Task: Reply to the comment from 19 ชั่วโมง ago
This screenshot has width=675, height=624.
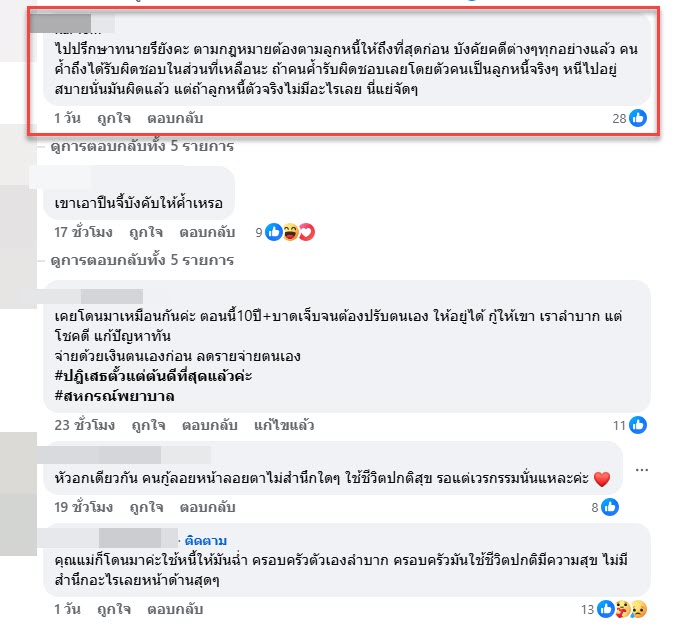Action: pos(207,507)
